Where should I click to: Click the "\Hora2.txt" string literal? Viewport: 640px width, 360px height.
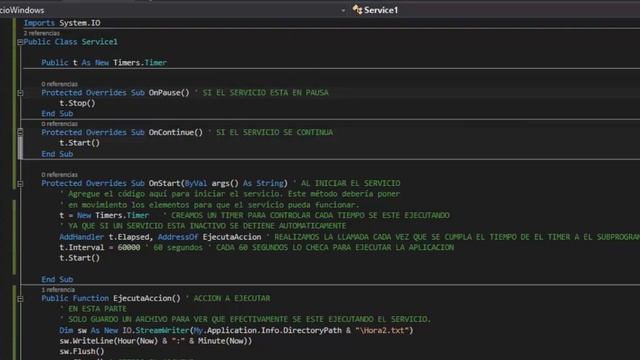tap(382, 330)
